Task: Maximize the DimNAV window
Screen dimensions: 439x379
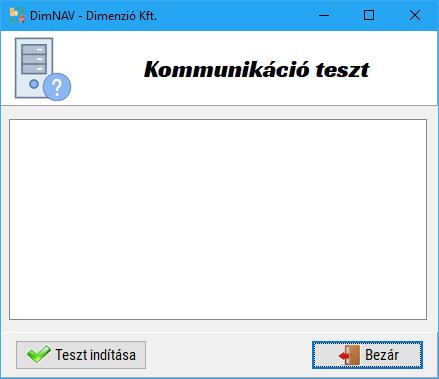Action: coord(369,15)
